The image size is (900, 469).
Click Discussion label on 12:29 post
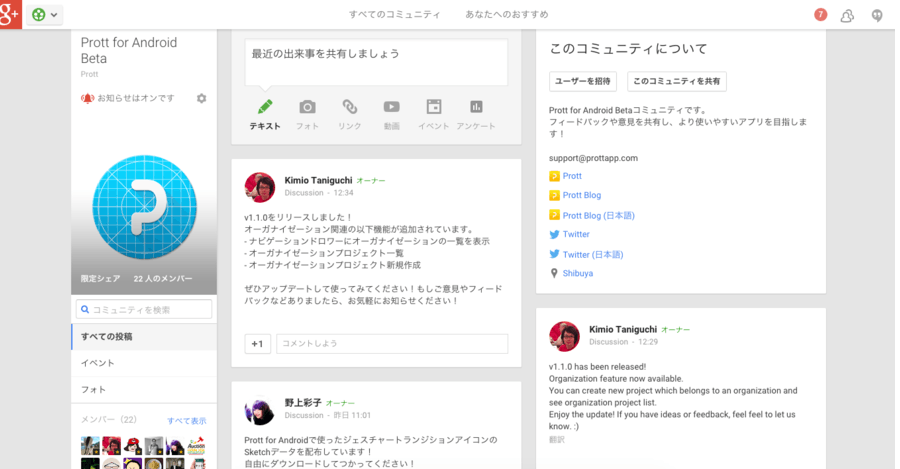click(x=608, y=342)
